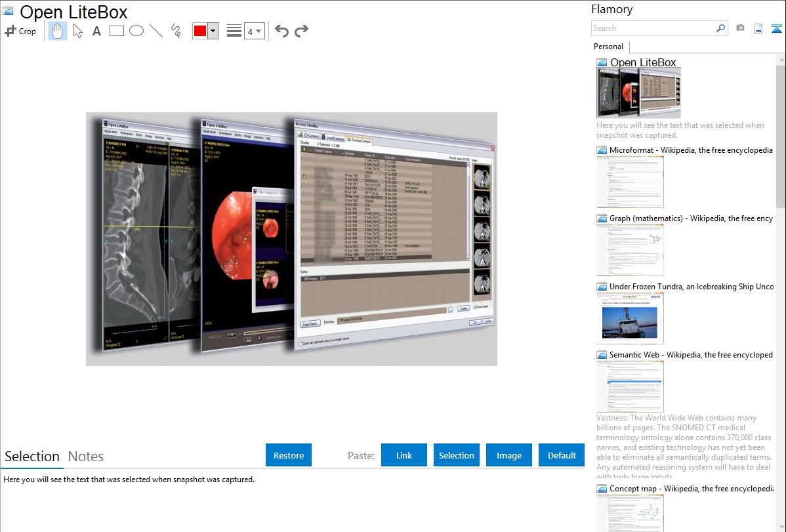Choose the arrow pointer tool
Viewport: 786px width, 532px height.
pos(77,31)
